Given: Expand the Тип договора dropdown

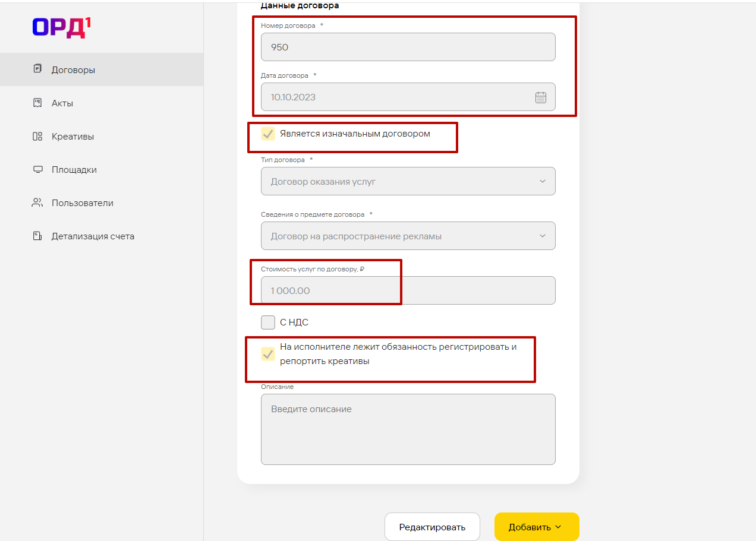Looking at the screenshot, I should (408, 182).
